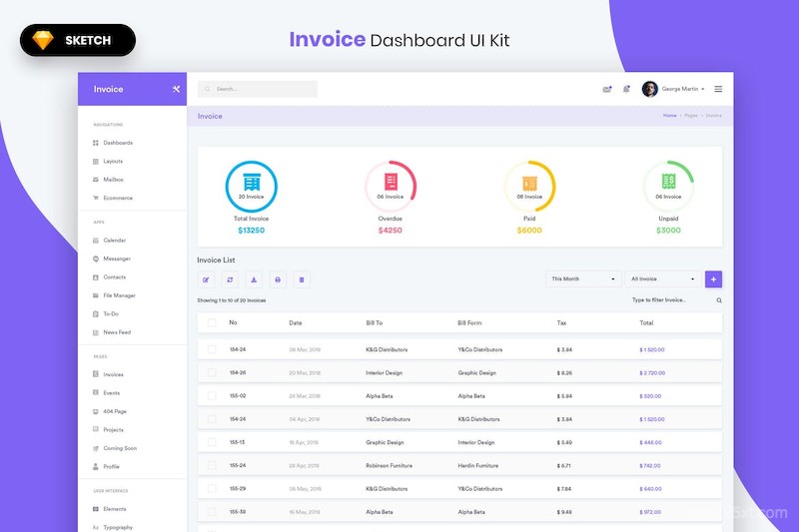
Task: Open the mail notifications icon in header
Action: 606,89
